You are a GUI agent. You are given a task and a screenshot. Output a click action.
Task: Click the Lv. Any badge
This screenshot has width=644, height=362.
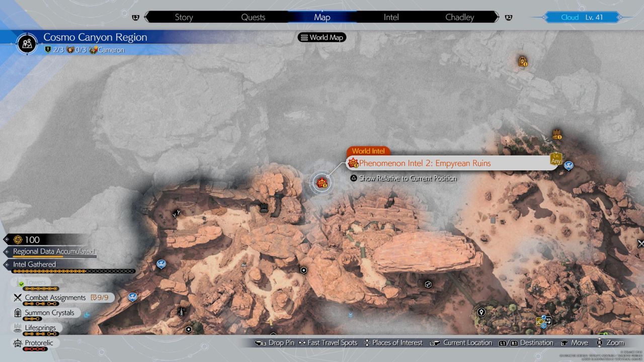coord(555,159)
